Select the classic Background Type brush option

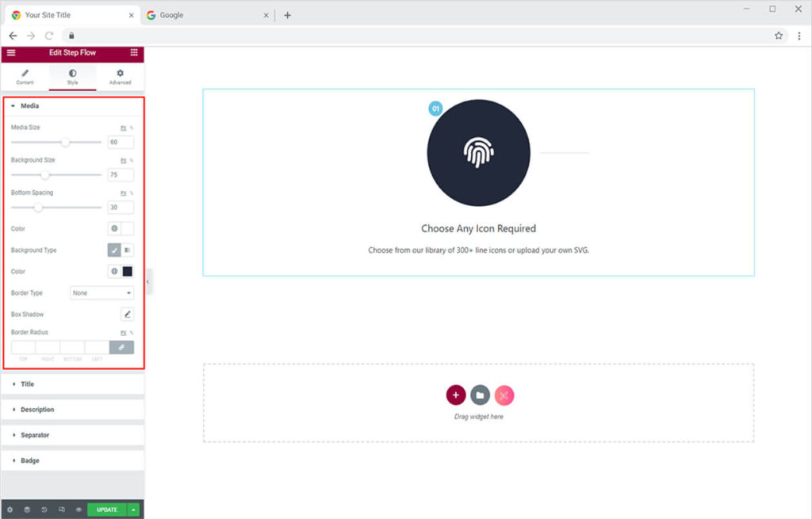(114, 250)
